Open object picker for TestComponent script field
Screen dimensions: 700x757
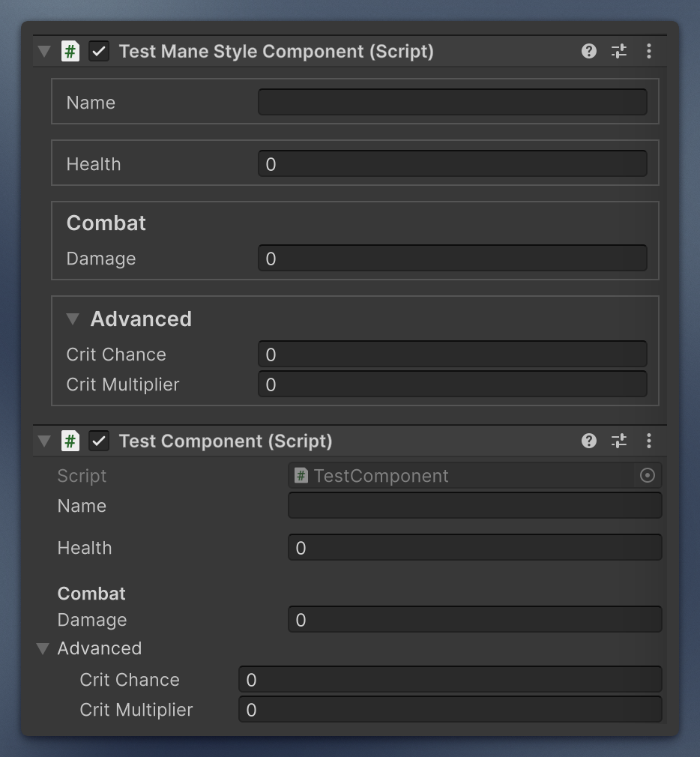pyautogui.click(x=647, y=475)
